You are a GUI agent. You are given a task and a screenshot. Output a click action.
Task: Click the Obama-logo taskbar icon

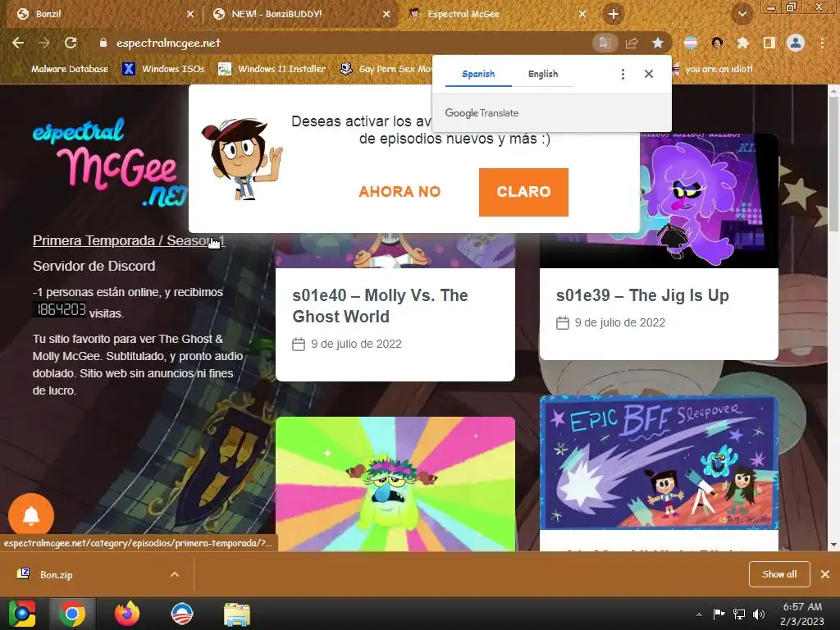point(181,614)
